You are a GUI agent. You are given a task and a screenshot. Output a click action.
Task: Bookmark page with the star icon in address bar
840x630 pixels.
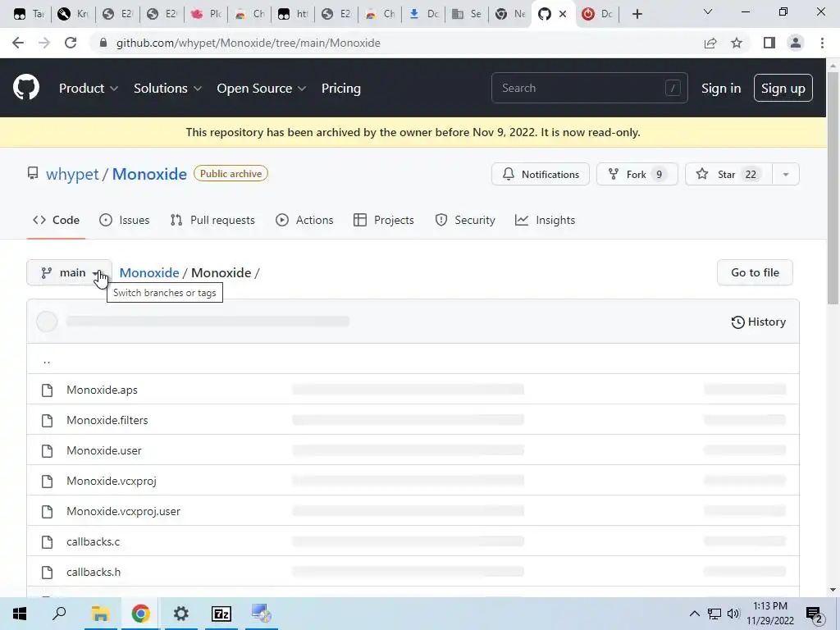coord(737,43)
